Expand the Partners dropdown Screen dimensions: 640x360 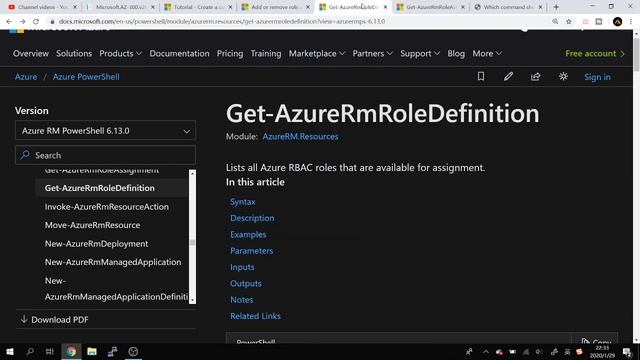[x=373, y=53]
